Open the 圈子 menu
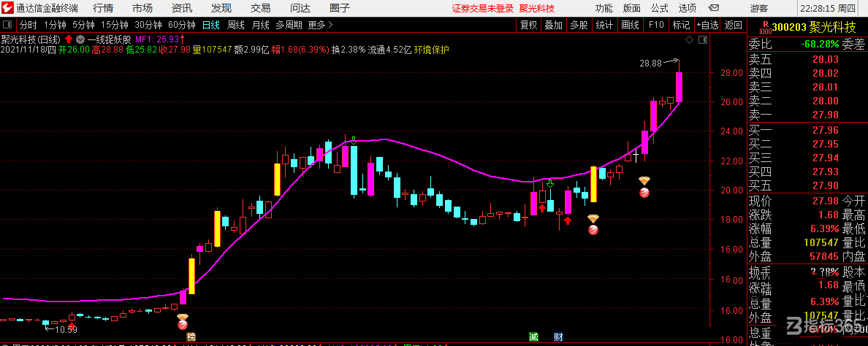 click(340, 8)
